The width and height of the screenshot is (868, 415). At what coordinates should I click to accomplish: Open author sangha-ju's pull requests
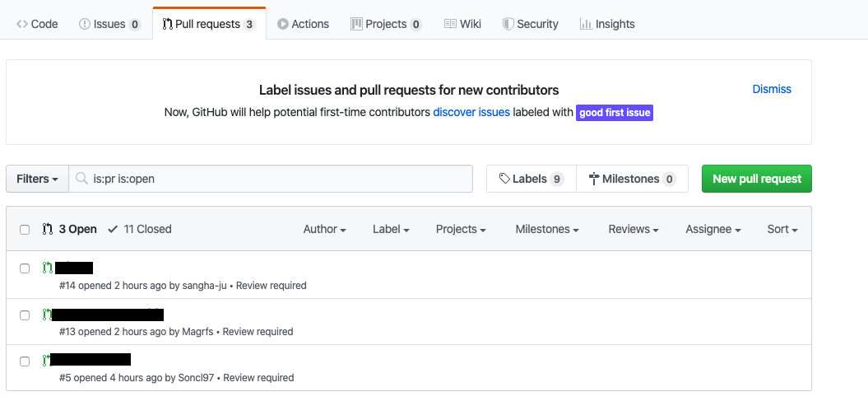coord(204,286)
